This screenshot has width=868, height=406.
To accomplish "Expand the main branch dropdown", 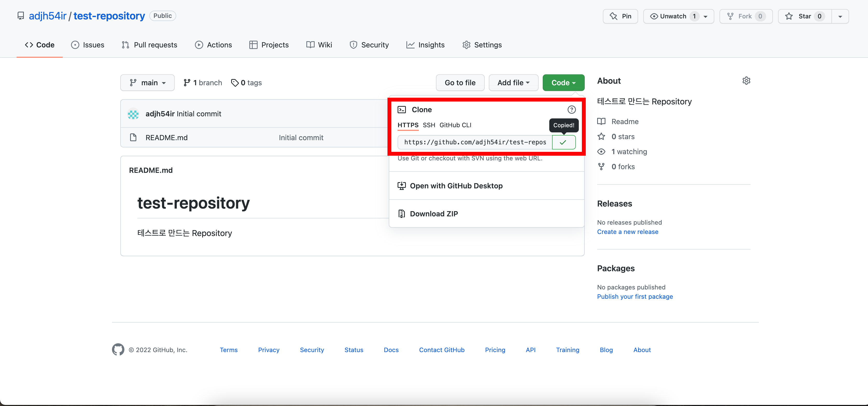I will [x=147, y=83].
